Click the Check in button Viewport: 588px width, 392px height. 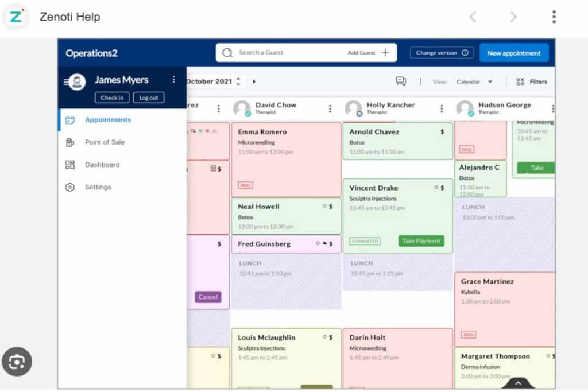click(112, 98)
